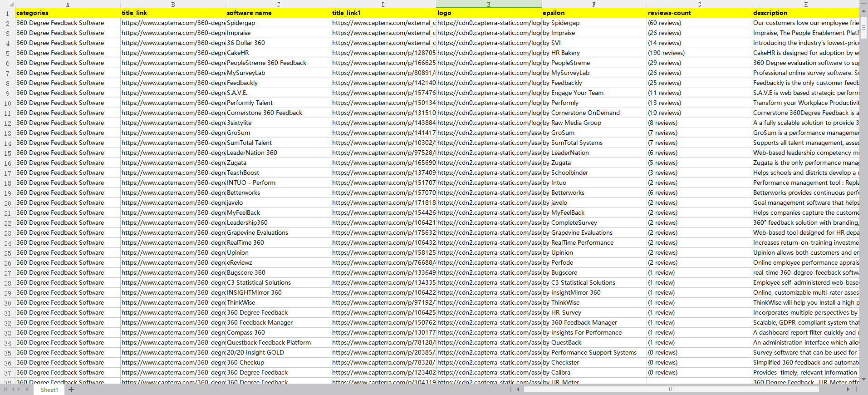Select column A header

coord(68,4)
